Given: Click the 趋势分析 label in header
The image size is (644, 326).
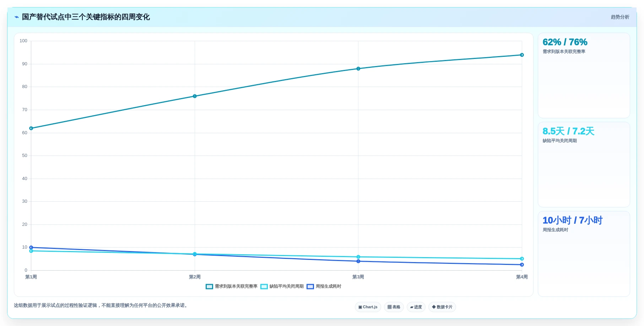Looking at the screenshot, I should 620,17.
